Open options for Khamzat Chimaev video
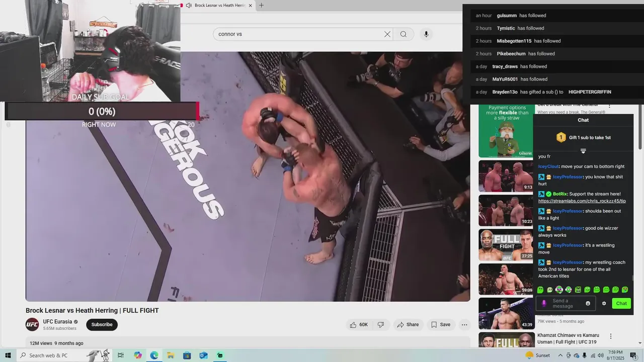The width and height of the screenshot is (644, 362). point(611,336)
